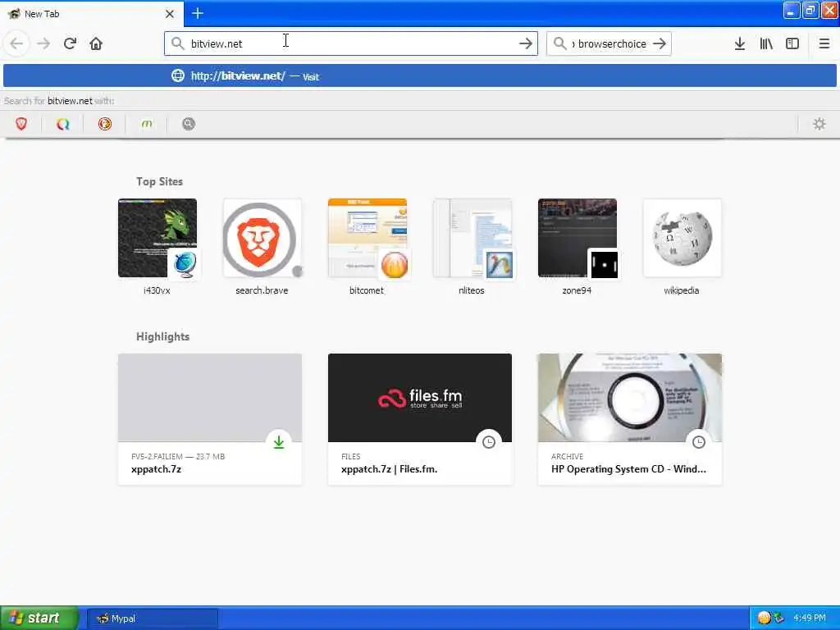Image resolution: width=840 pixels, height=630 pixels.
Task: Search with the grey magnifier engine icon
Action: point(189,125)
